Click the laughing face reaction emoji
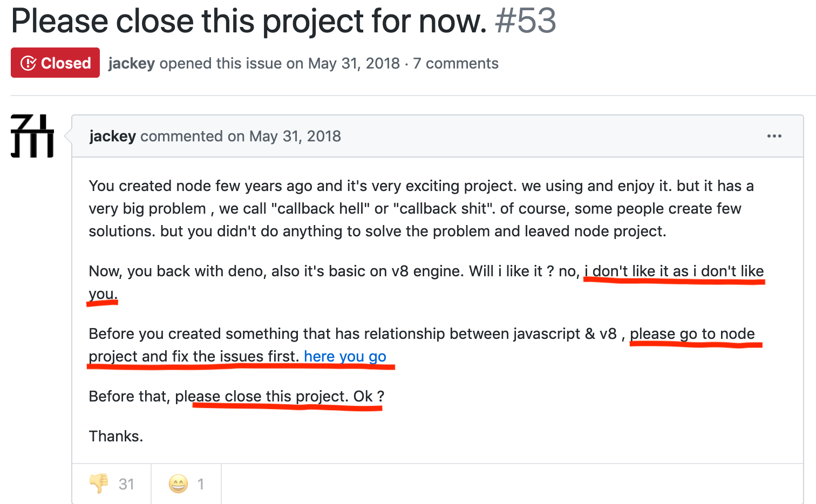The width and height of the screenshot is (816, 504). coord(178,484)
